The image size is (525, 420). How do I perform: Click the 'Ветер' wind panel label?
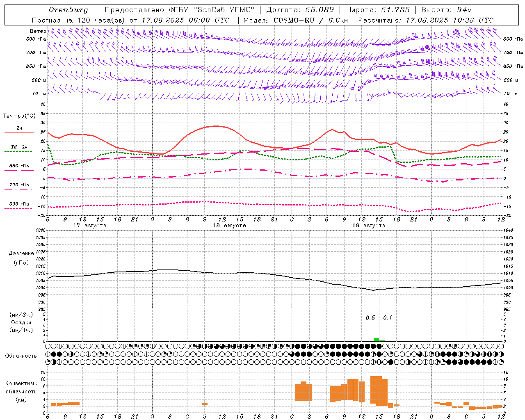38,31
